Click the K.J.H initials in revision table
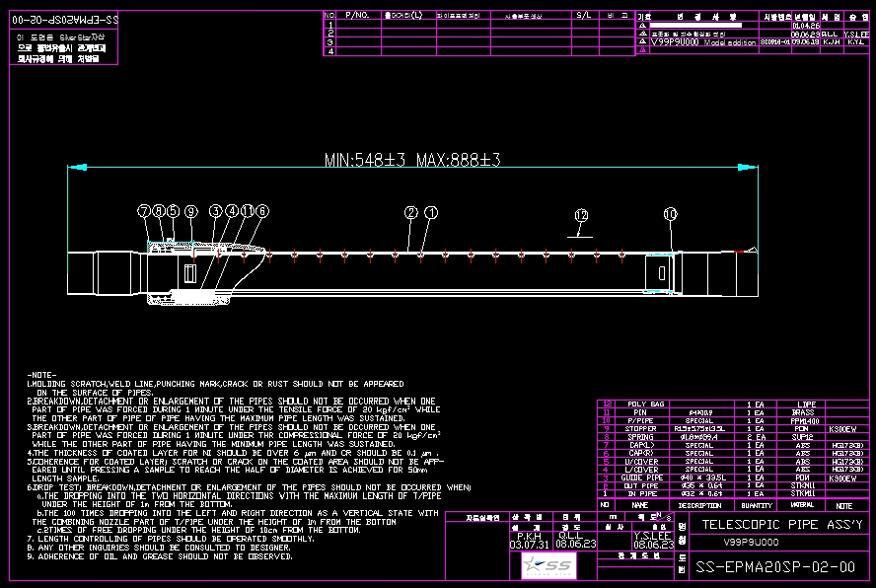The image size is (876, 588). point(831,41)
